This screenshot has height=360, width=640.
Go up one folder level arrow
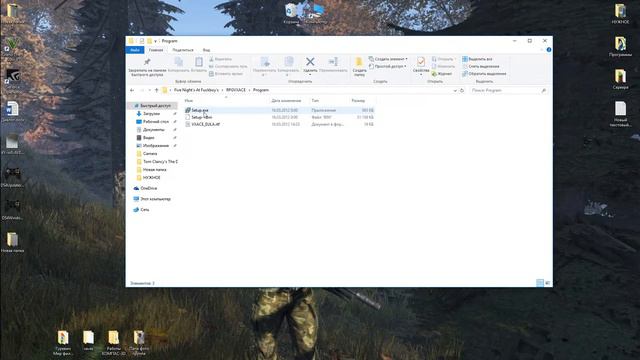point(156,90)
